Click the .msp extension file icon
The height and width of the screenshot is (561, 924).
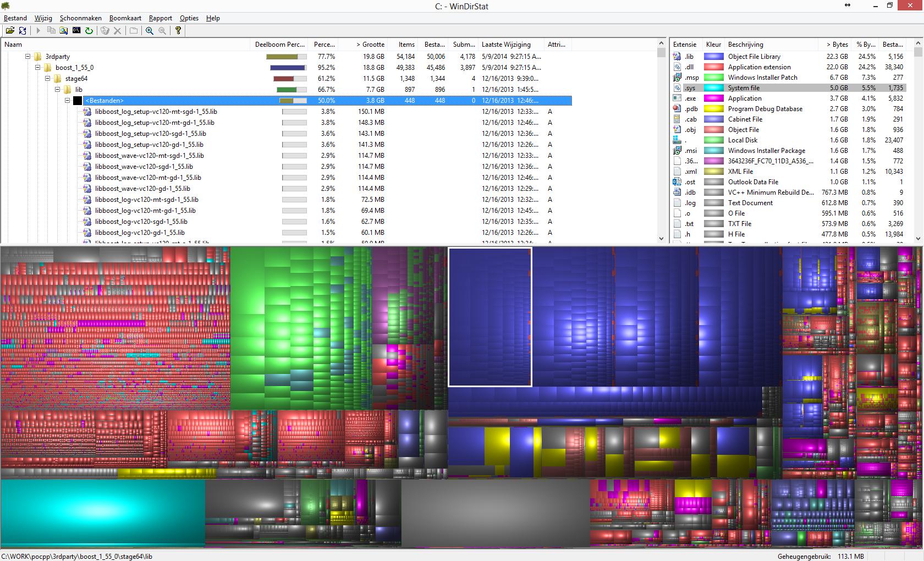[x=677, y=78]
